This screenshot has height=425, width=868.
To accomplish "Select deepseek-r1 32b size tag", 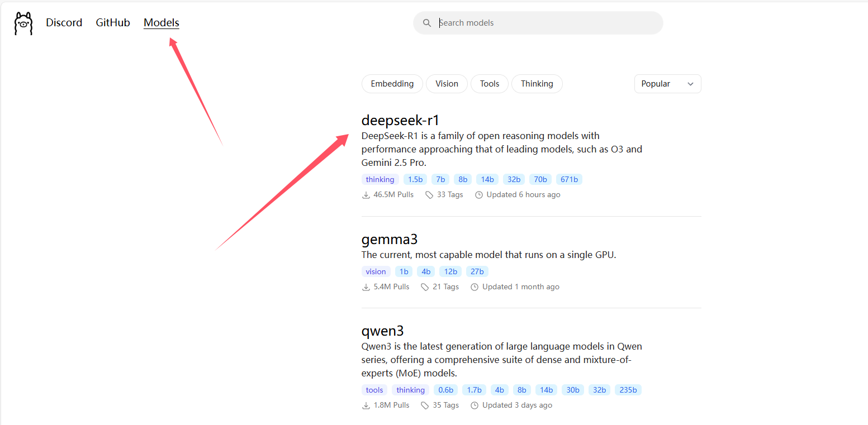I will click(x=514, y=179).
